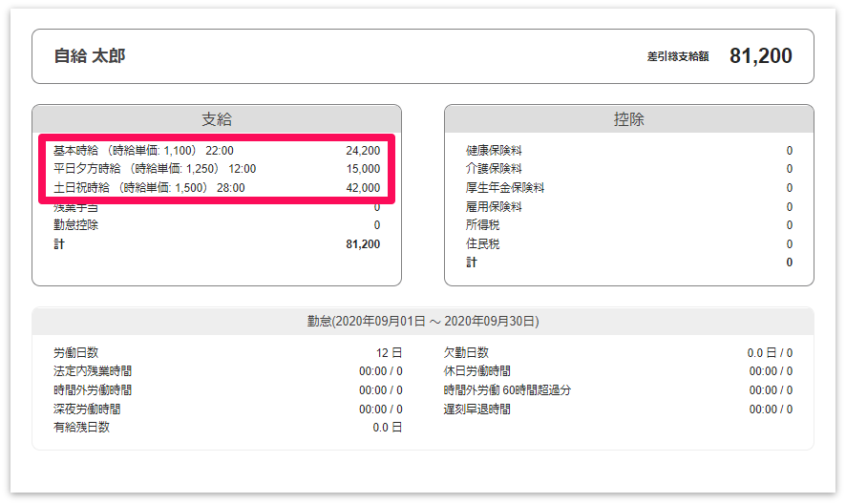Click the 勤怠 period header bar
Screen dimensions: 846x504
(422, 322)
